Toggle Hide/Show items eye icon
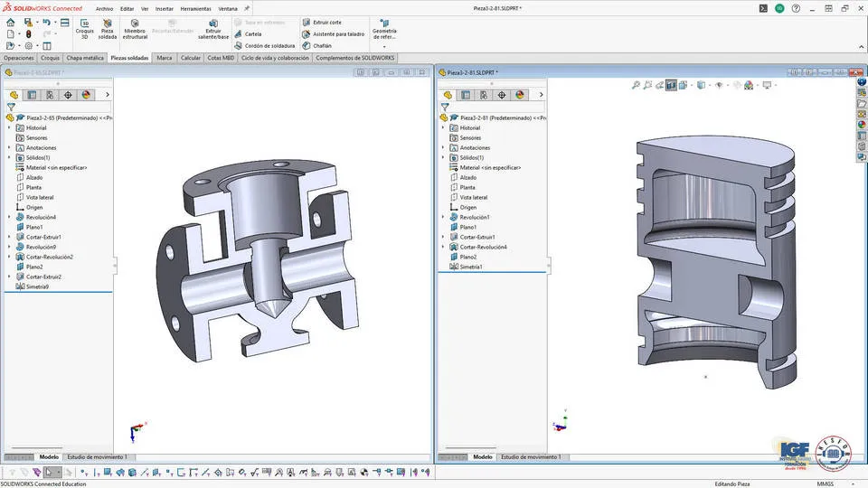868x488 pixels. click(719, 85)
